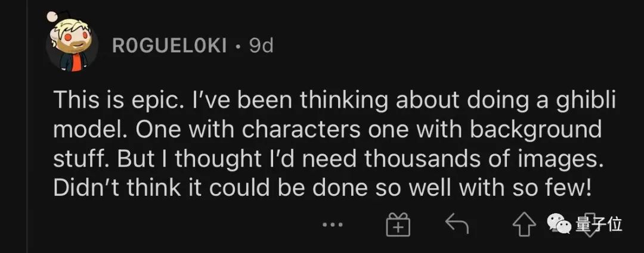This screenshot has width=644, height=253.
Task: Open the three-dot more options menu
Action: [x=333, y=224]
